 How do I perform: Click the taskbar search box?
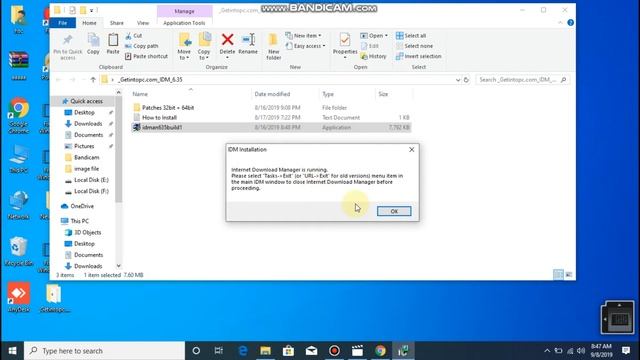(x=104, y=351)
